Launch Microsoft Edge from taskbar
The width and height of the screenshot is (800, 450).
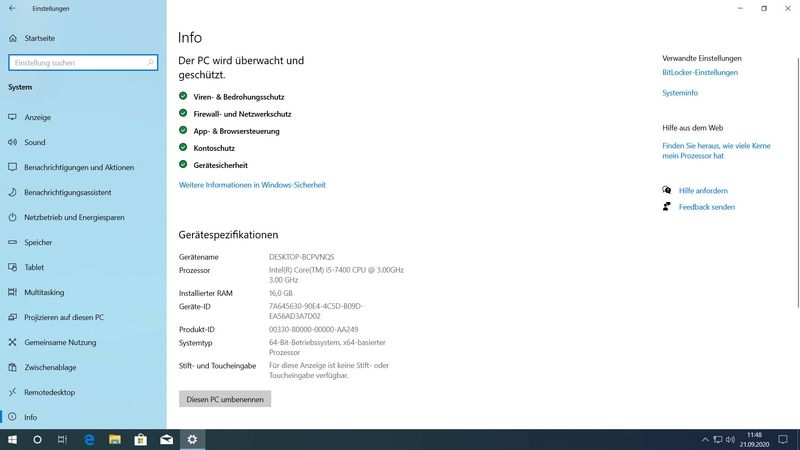89,439
